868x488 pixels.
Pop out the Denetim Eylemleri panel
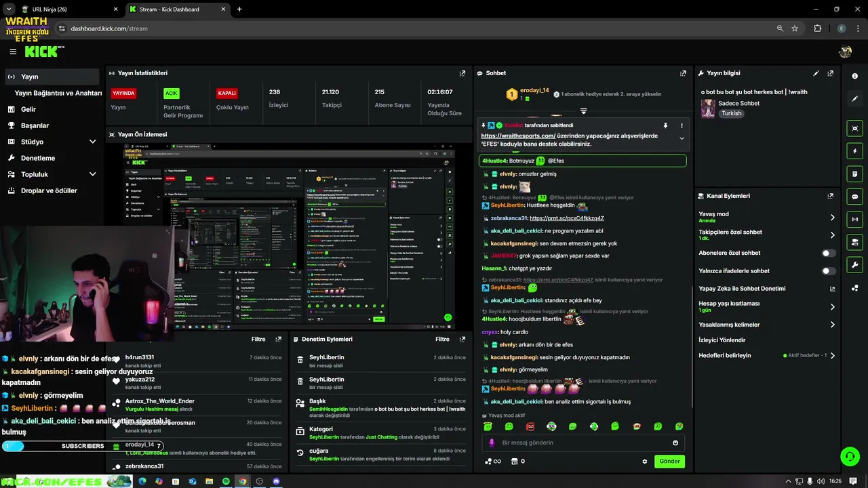pyautogui.click(x=462, y=339)
